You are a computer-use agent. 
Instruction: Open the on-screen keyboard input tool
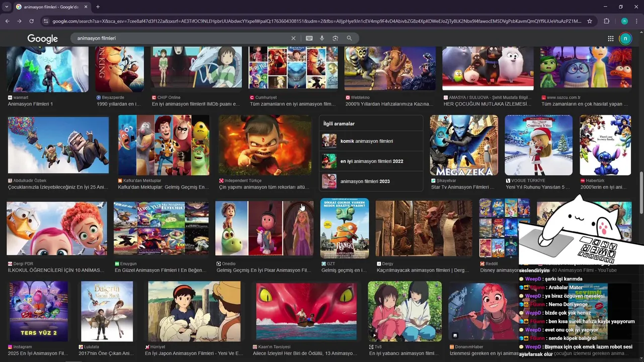coord(309,38)
